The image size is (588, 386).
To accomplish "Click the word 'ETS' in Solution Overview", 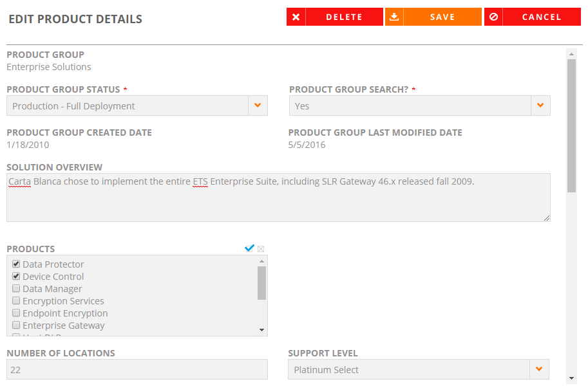I will [200, 182].
